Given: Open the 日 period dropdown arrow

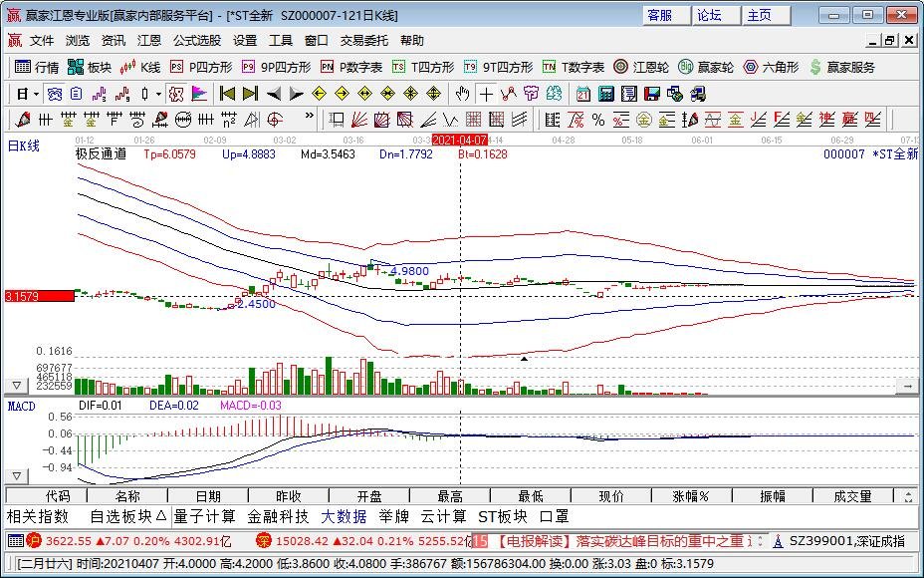Looking at the screenshot, I should click(x=37, y=94).
